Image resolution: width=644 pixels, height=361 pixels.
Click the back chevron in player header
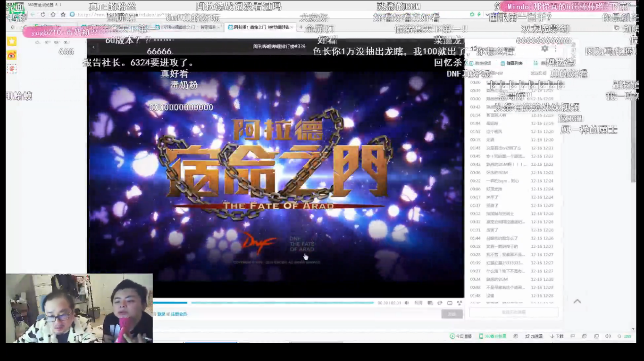tap(93, 47)
